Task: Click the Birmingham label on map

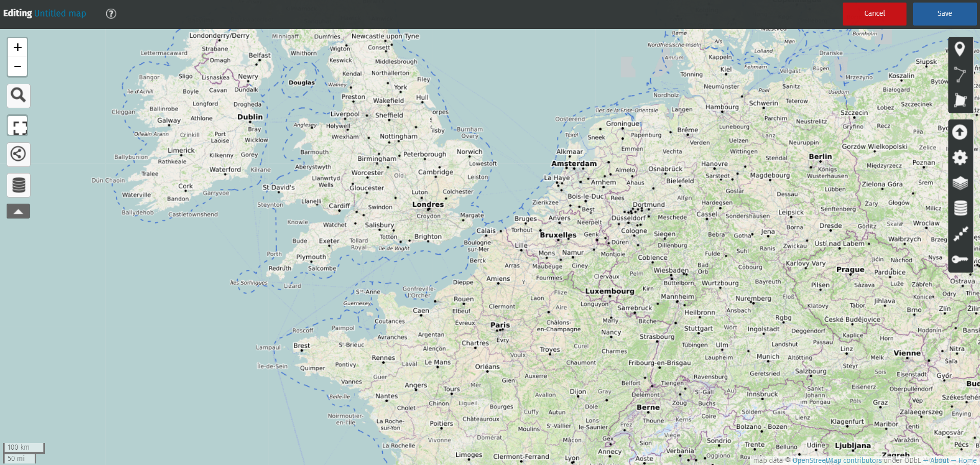Action: (377, 159)
